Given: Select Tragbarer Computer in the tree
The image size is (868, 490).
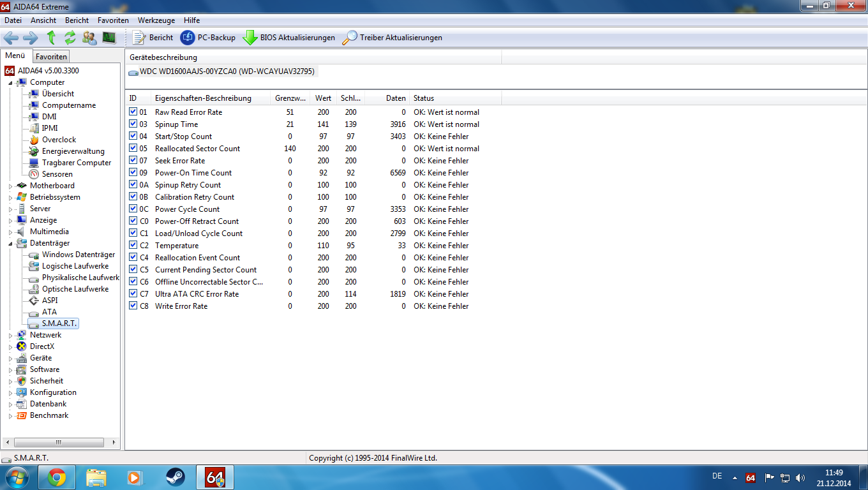Looking at the screenshot, I should pos(76,163).
